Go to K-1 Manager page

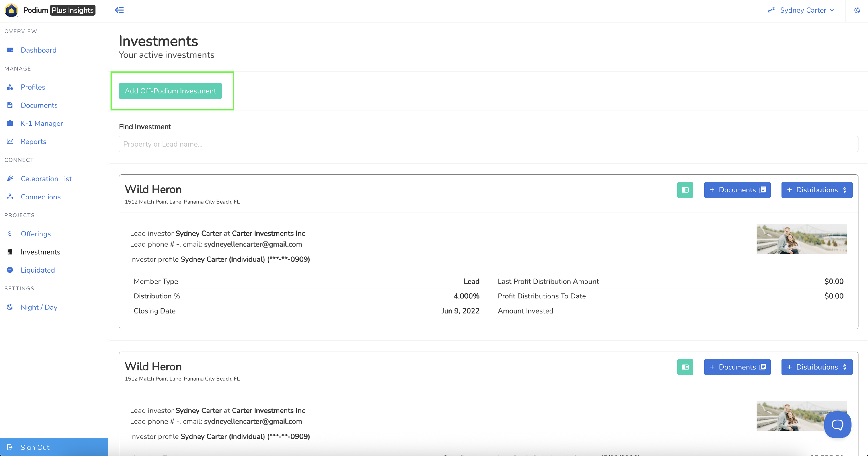(x=42, y=123)
